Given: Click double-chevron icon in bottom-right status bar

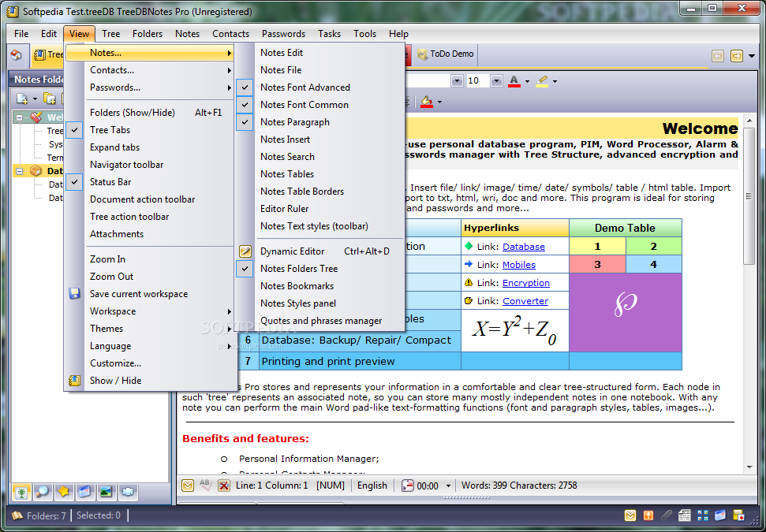Looking at the screenshot, I should pyautogui.click(x=630, y=515).
